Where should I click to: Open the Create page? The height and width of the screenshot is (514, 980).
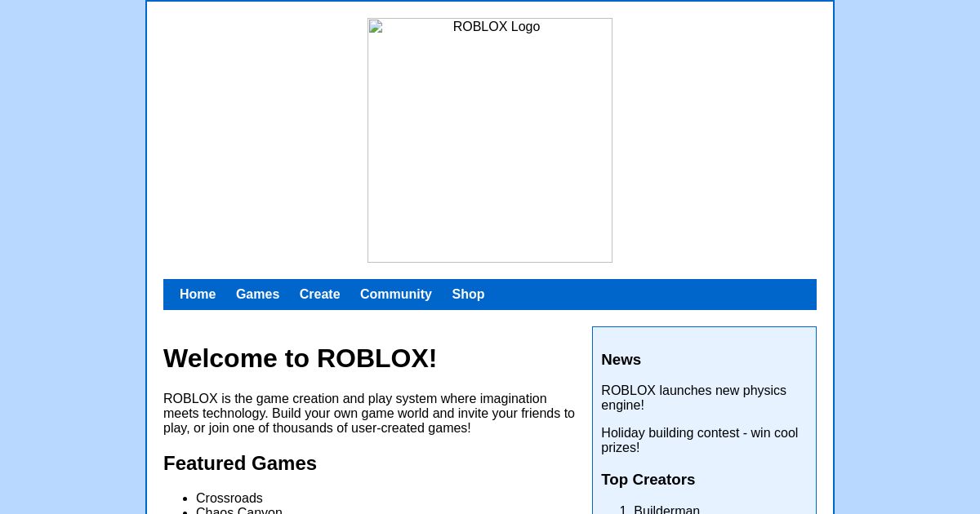[x=319, y=294]
